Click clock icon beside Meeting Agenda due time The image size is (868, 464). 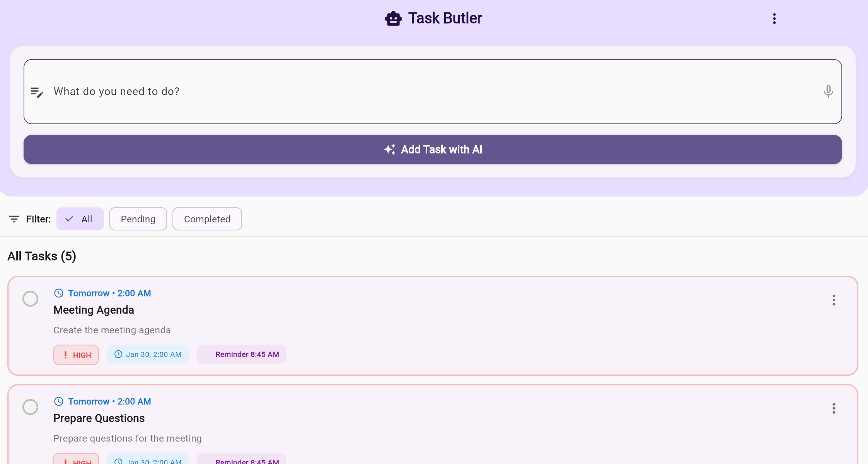59,293
